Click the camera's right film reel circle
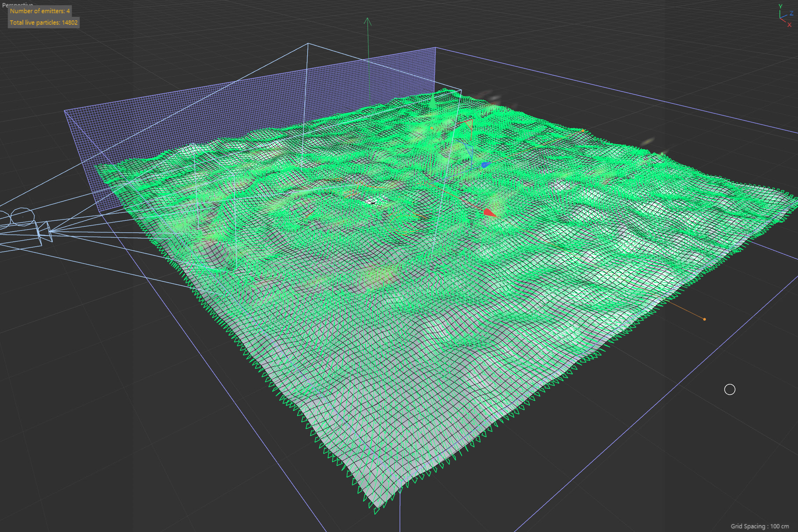Screen dimensions: 798x532 click(22, 217)
